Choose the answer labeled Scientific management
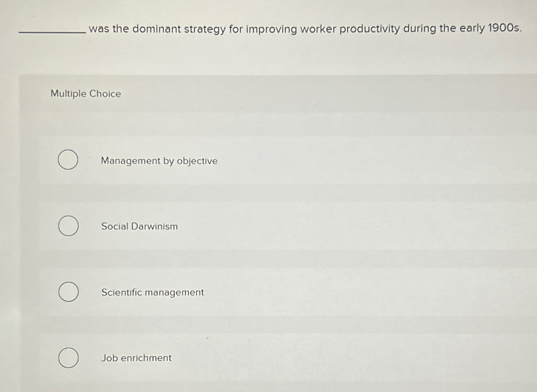The width and height of the screenshot is (537, 392). click(152, 292)
